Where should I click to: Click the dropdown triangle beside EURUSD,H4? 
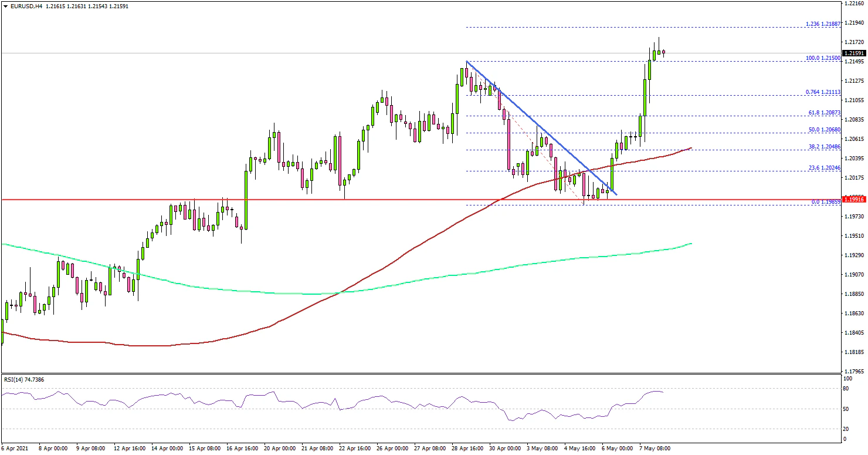[x=5, y=6]
